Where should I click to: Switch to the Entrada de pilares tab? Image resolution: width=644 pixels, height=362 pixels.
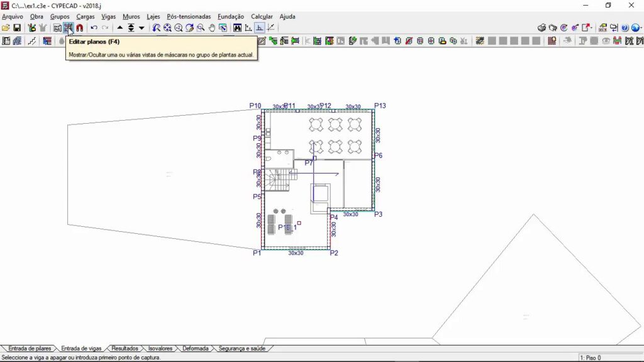coord(29,348)
